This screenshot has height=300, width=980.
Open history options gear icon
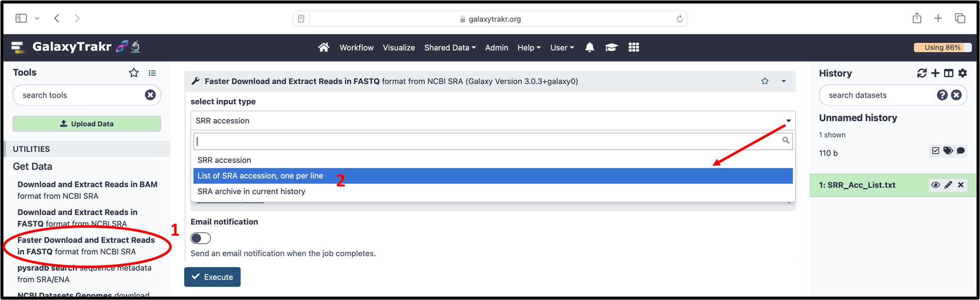[963, 73]
